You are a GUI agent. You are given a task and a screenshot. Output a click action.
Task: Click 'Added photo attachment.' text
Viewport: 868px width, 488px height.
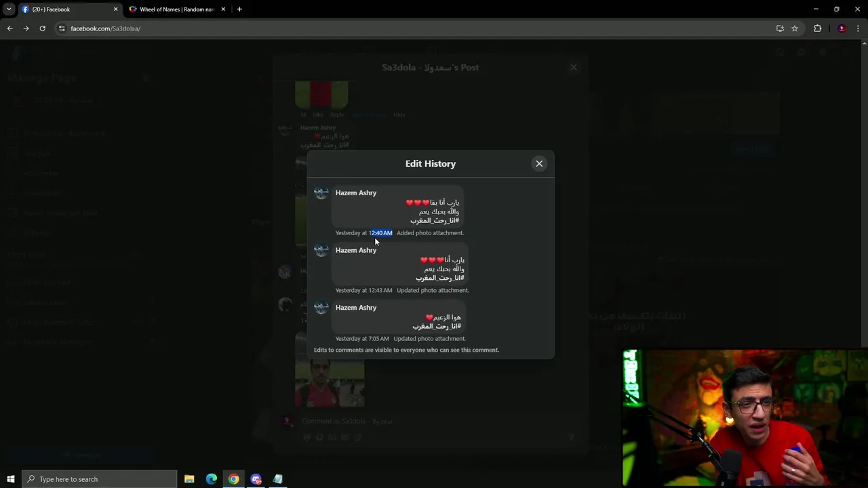430,233
